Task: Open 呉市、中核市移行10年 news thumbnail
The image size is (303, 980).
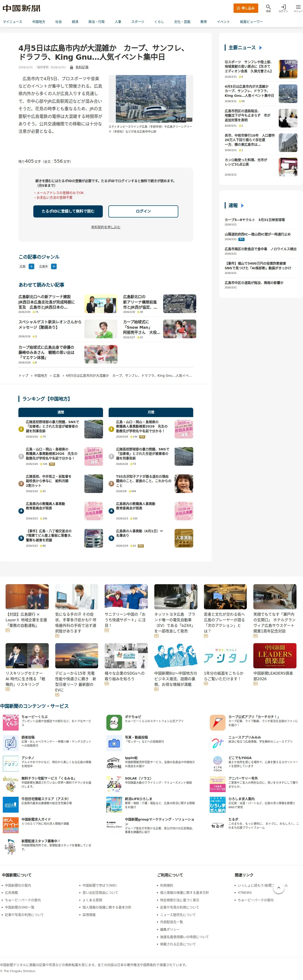Action: [288, 143]
